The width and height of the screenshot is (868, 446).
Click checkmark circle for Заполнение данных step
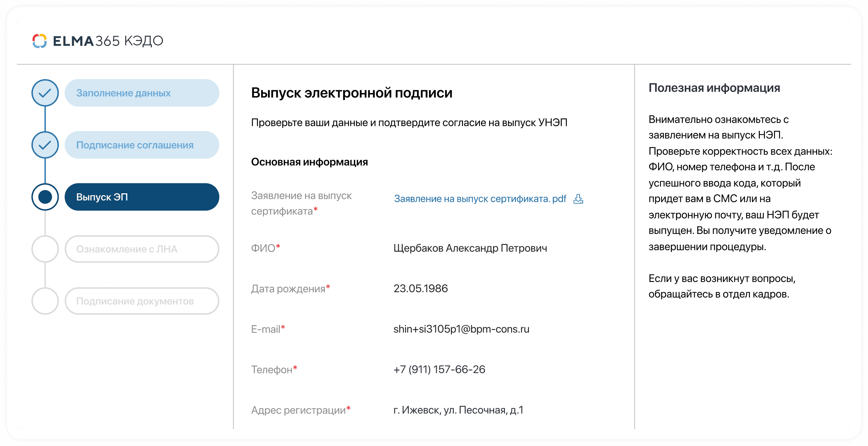45,93
